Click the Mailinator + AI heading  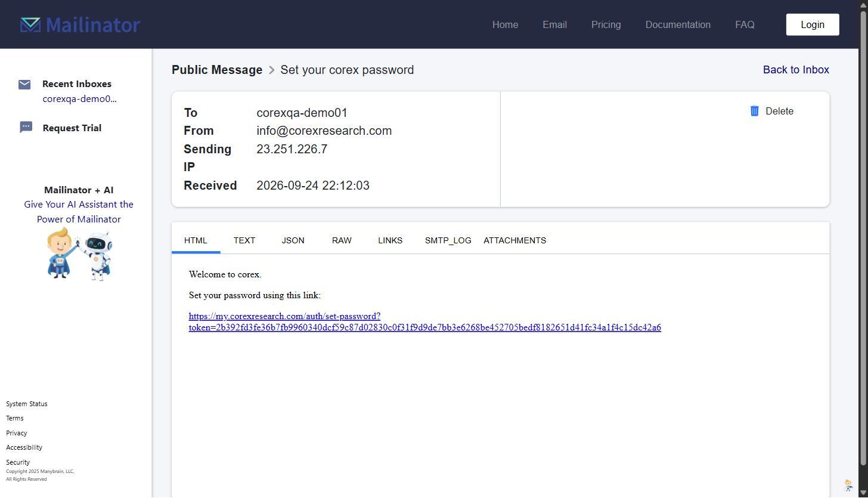click(79, 190)
